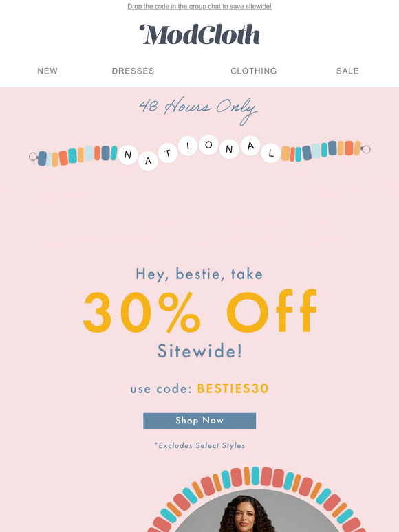Open the NEW menu item

pyautogui.click(x=47, y=71)
